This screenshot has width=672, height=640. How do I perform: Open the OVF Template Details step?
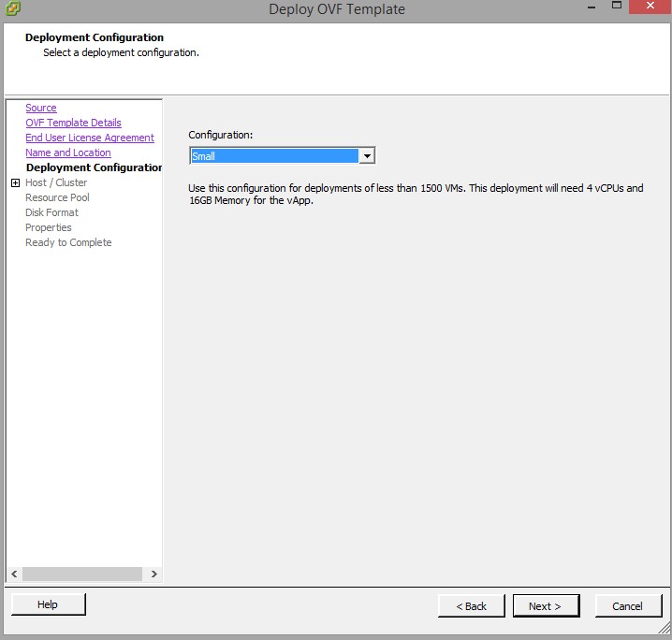point(73,124)
